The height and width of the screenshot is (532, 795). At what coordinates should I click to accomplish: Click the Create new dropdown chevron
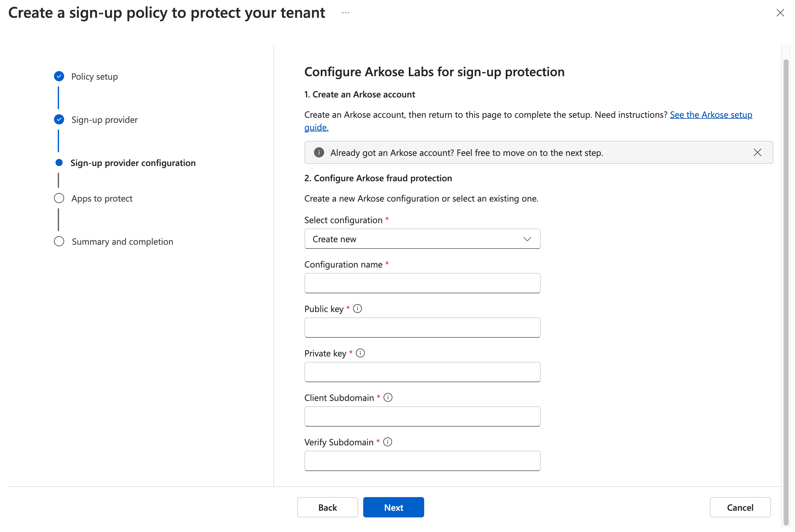pos(527,239)
